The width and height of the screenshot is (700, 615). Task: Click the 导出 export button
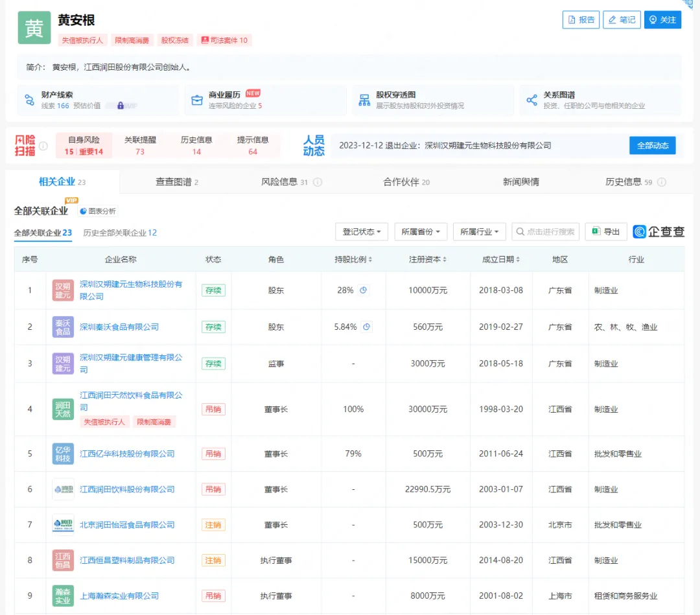(606, 231)
